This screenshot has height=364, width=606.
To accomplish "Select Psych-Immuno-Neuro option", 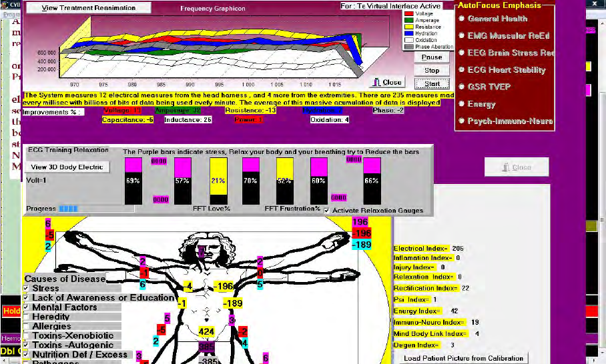I will coord(506,121).
